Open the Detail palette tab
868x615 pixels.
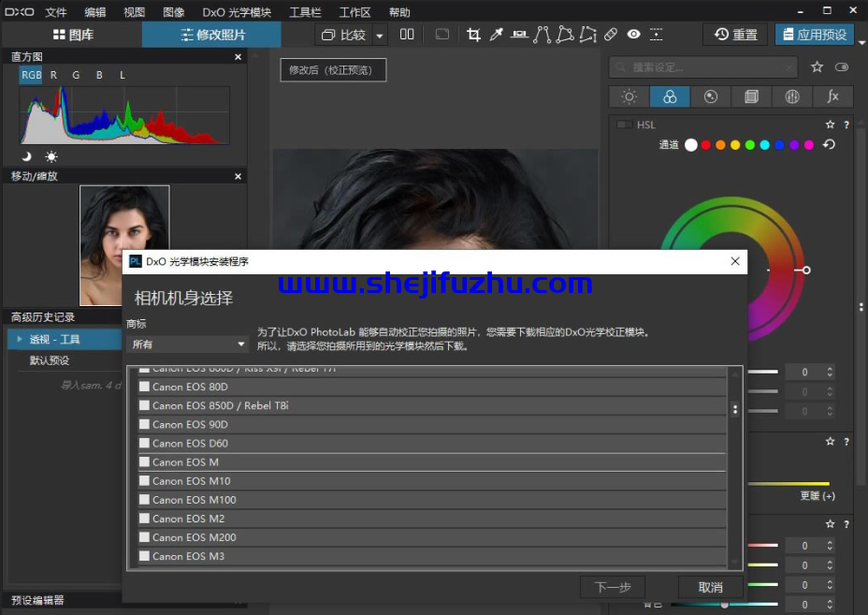point(711,97)
